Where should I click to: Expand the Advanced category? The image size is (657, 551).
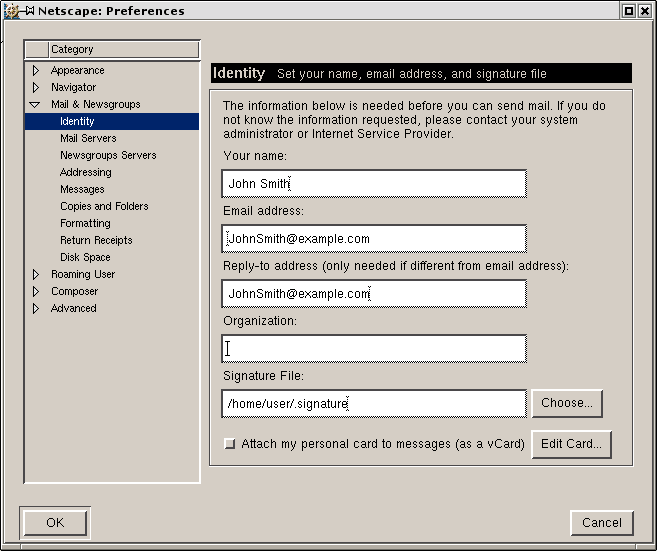(x=36, y=309)
